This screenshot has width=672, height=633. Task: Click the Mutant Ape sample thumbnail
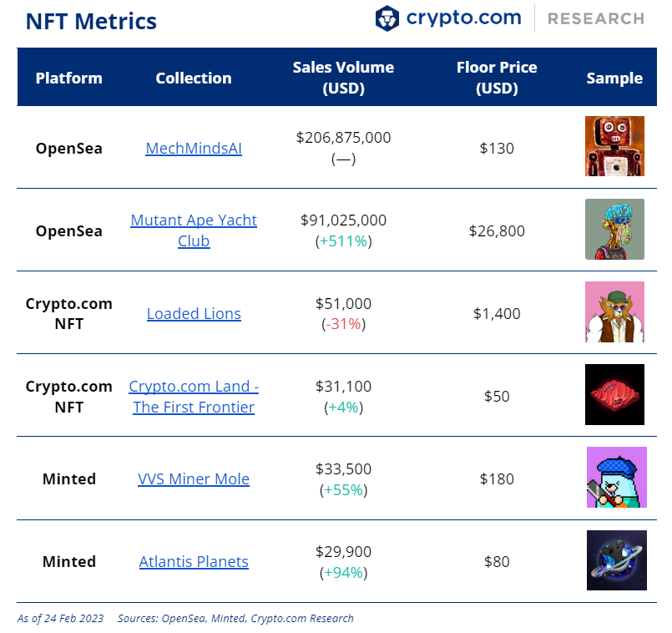(x=614, y=229)
